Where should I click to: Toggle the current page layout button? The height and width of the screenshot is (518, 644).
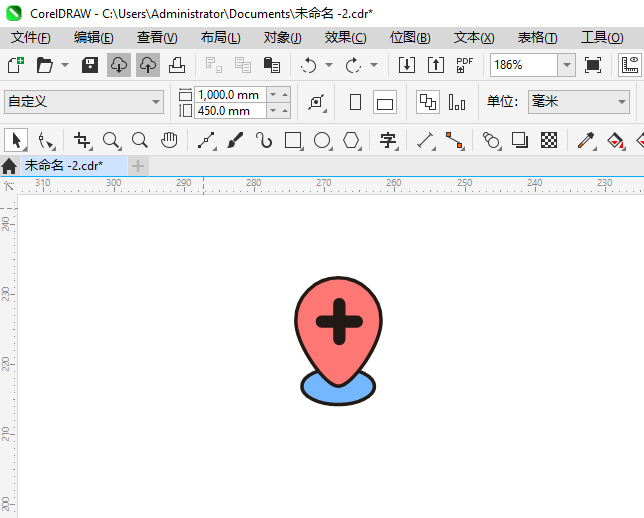pos(457,102)
